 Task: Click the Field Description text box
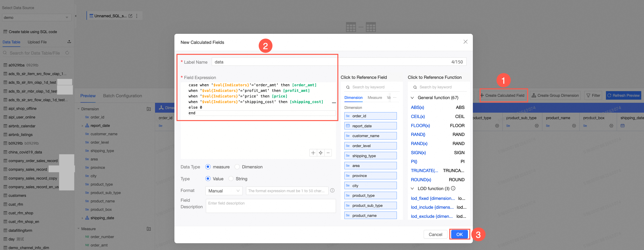tap(271, 206)
